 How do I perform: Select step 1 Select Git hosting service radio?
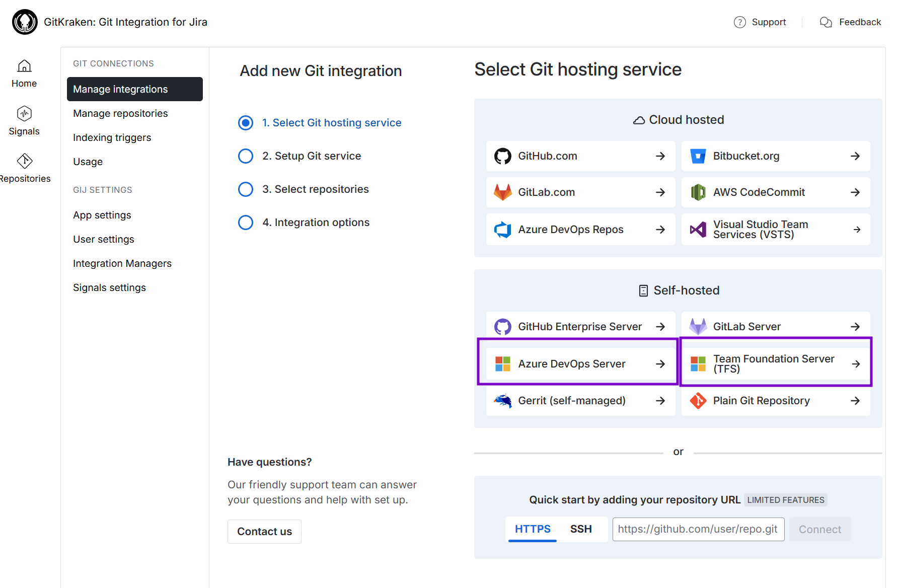click(x=246, y=123)
